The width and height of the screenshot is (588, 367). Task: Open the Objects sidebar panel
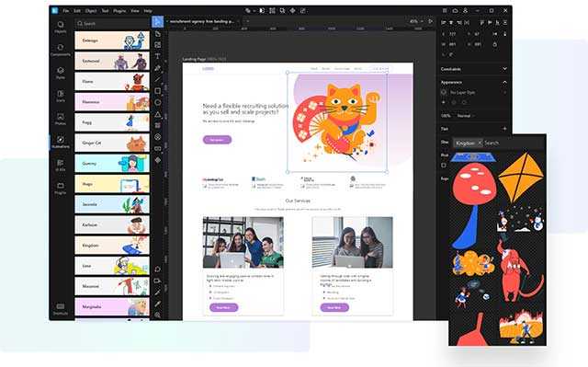click(61, 27)
